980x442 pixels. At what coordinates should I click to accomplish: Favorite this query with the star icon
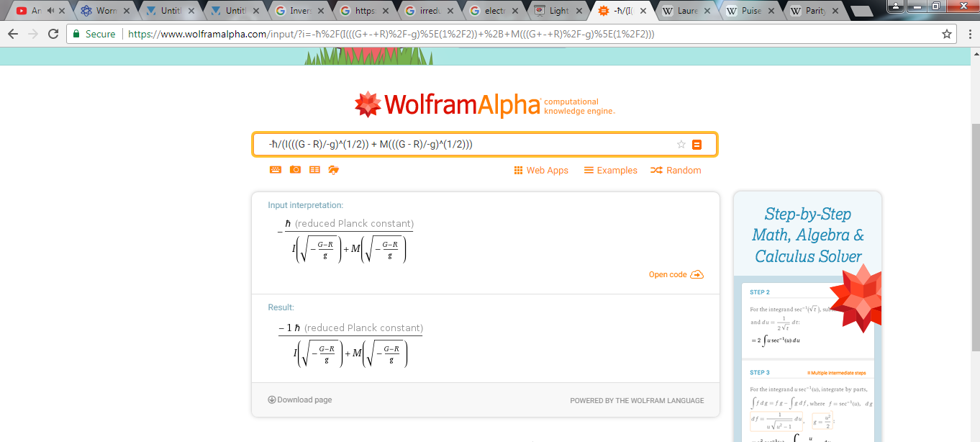tap(681, 145)
